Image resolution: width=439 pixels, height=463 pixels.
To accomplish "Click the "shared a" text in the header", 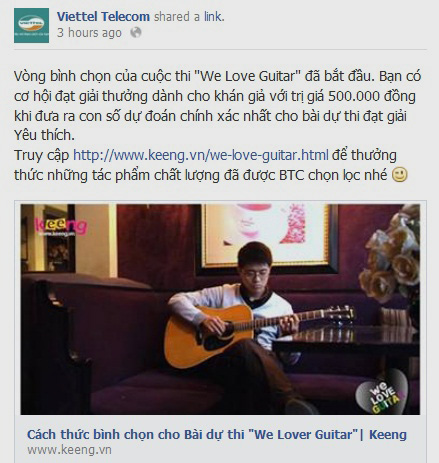I will (177, 16).
